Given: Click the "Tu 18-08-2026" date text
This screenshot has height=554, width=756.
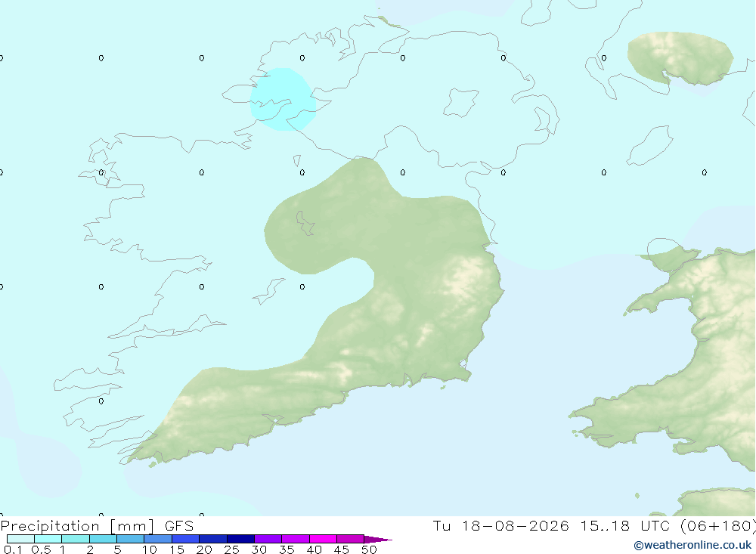Looking at the screenshot, I should 500,526.
